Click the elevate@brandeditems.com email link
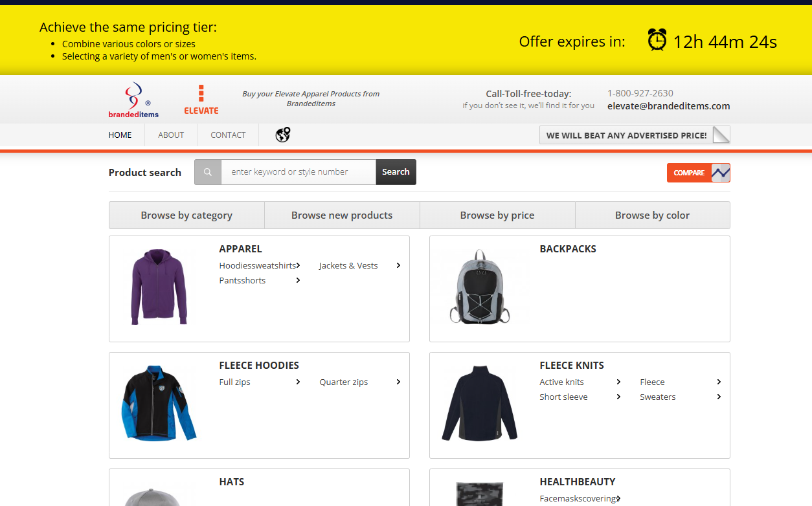Screen dimensions: 812x506 click(x=668, y=106)
